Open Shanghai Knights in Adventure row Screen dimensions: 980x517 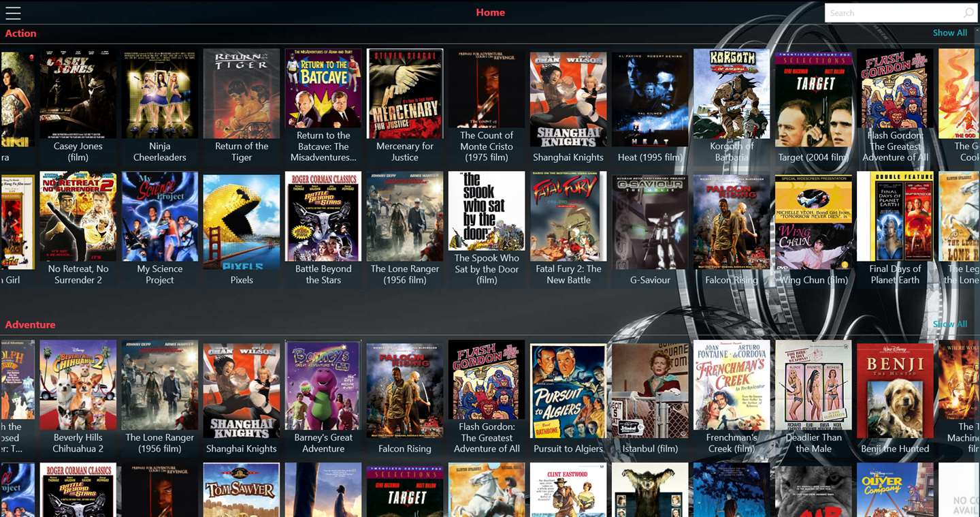[x=242, y=391]
